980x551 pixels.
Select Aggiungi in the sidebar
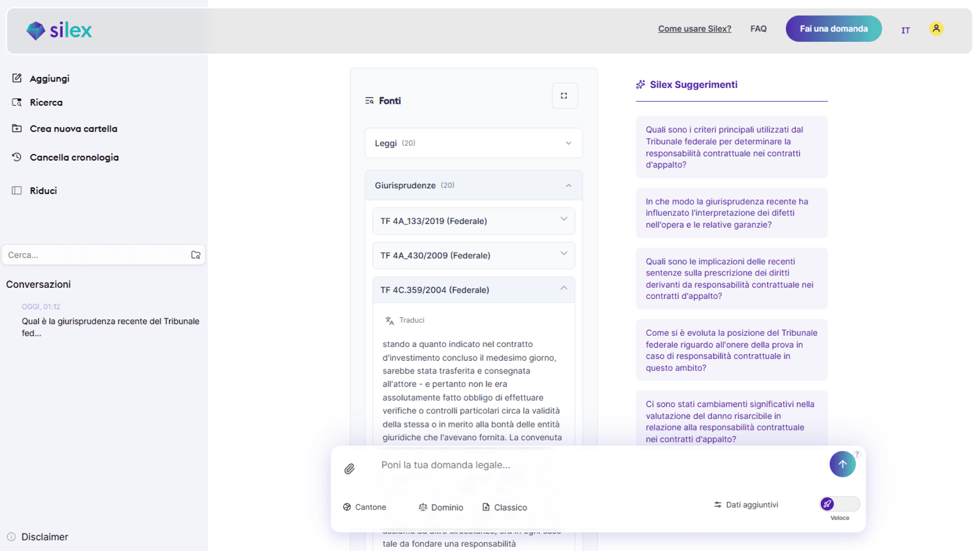point(49,79)
